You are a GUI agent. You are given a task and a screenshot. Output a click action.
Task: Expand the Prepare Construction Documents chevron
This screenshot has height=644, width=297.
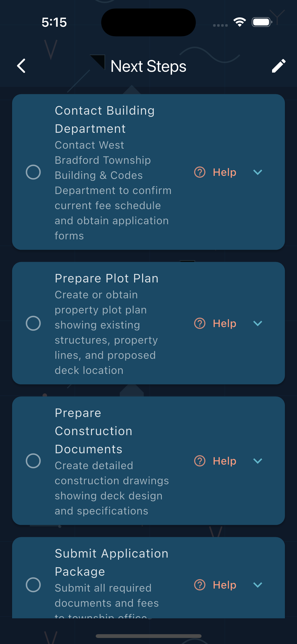[x=258, y=461]
